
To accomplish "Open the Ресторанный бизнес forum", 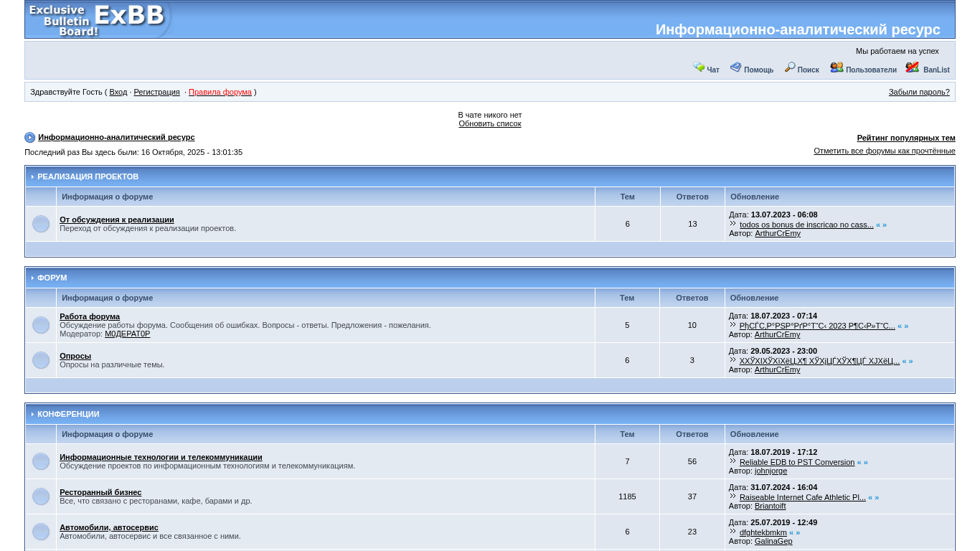I will [100, 492].
